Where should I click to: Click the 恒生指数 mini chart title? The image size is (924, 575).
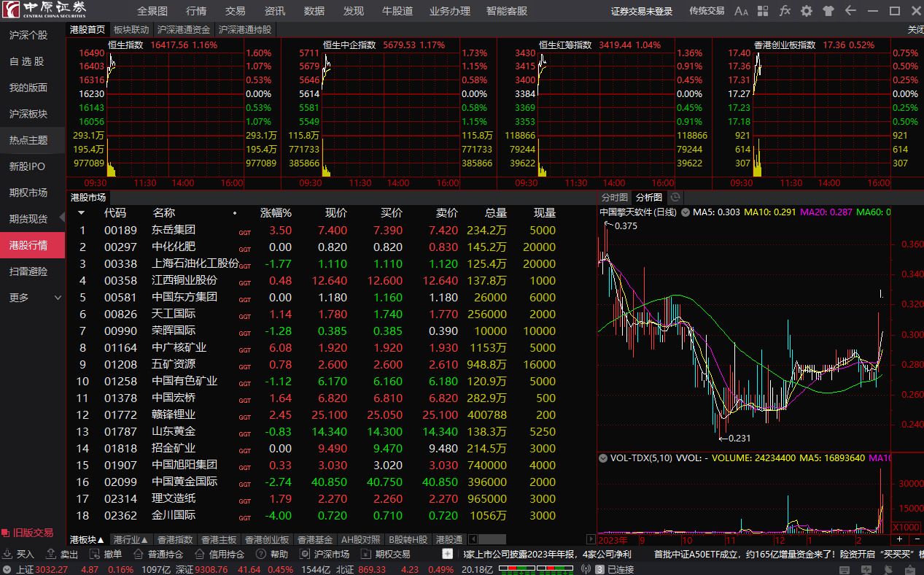click(126, 45)
